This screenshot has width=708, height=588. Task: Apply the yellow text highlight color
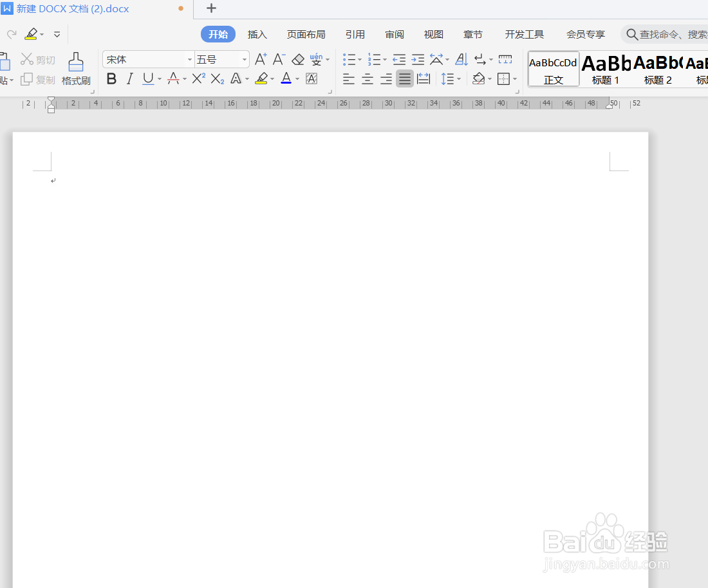(x=261, y=79)
